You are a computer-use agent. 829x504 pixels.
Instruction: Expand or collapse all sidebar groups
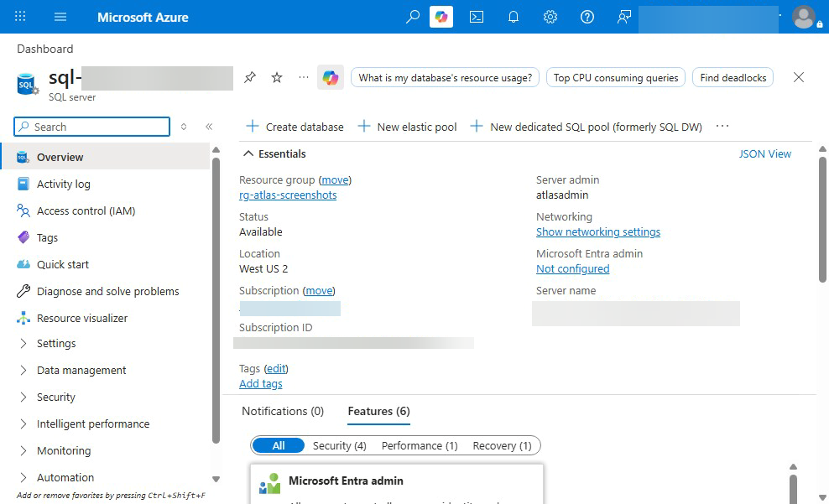pyautogui.click(x=184, y=127)
